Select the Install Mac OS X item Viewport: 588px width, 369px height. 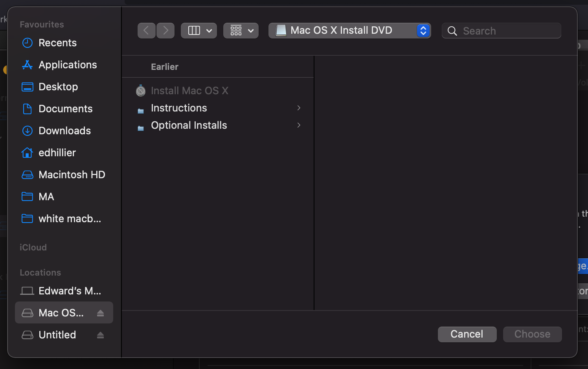tap(218, 91)
